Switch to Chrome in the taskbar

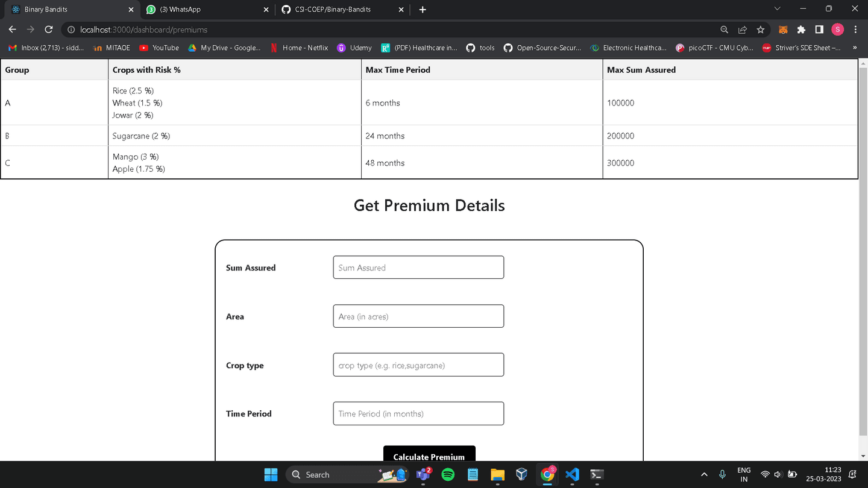[547, 475]
